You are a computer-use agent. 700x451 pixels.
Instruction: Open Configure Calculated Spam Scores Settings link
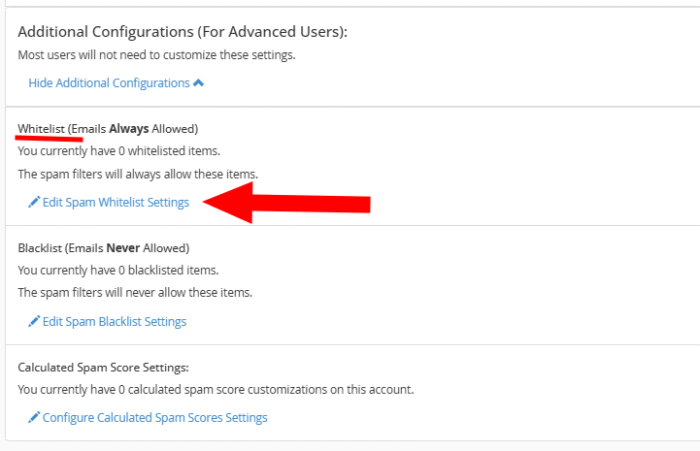pyautogui.click(x=154, y=418)
